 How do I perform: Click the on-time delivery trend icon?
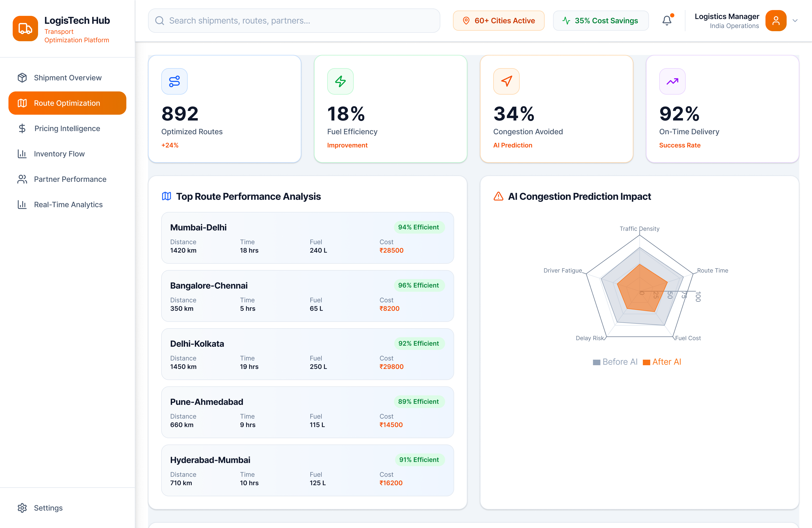point(672,81)
